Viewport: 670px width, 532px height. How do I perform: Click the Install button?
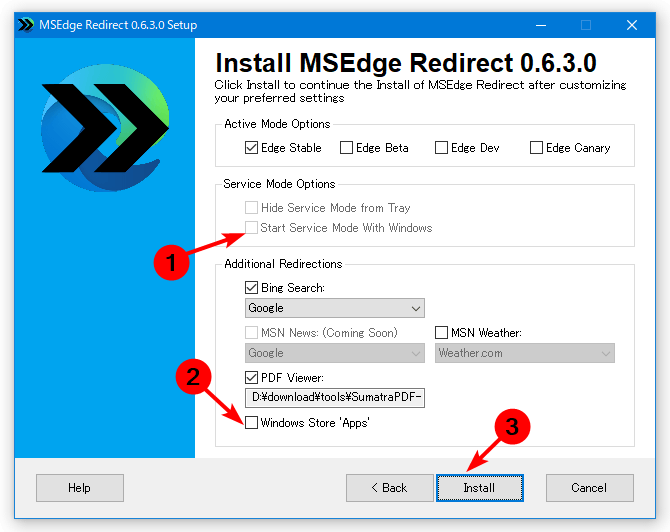[x=480, y=488]
